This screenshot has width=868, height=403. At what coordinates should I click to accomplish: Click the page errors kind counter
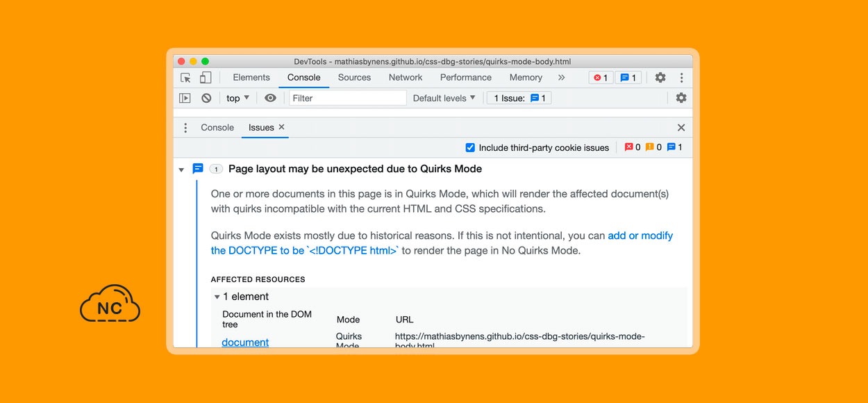[633, 147]
